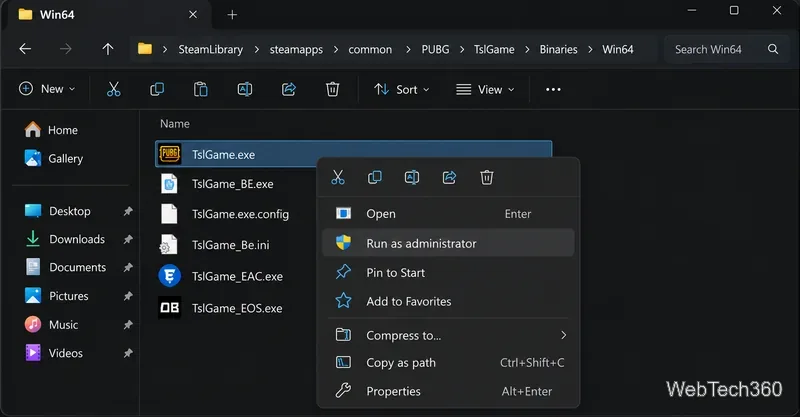Navigate to SteamLibrary in the breadcrumb
This screenshot has width=800, height=417.
[x=210, y=50]
